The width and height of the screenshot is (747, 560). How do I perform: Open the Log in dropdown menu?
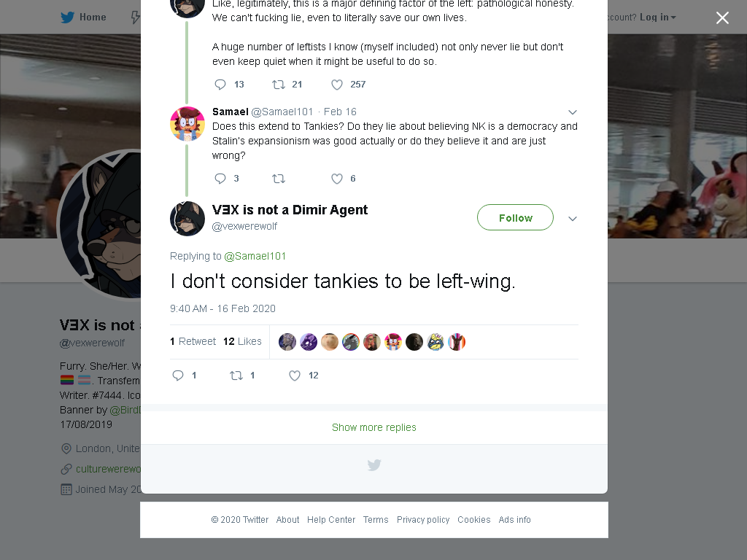[x=658, y=17]
